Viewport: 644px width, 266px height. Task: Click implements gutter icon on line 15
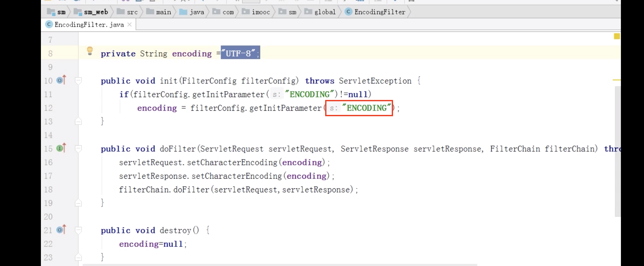point(61,148)
